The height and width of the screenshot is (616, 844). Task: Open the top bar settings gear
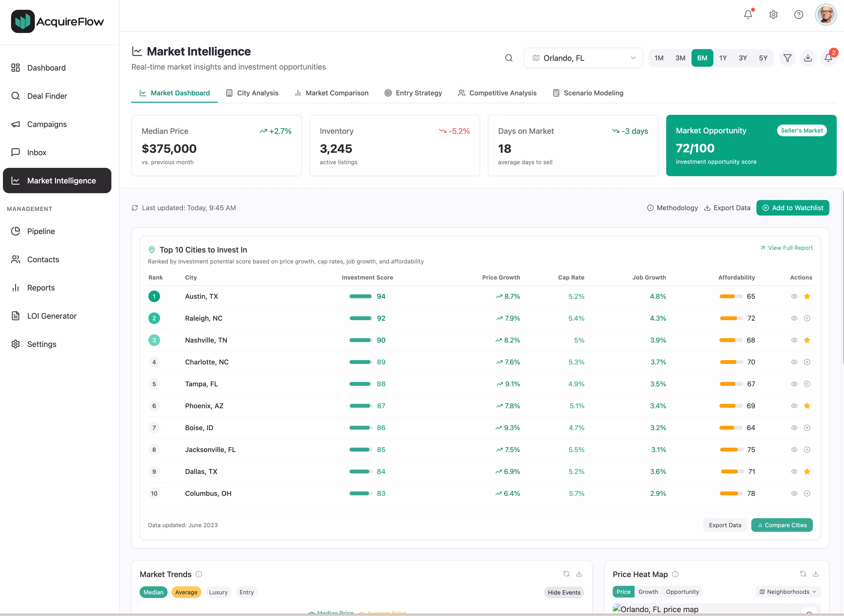tap(773, 15)
